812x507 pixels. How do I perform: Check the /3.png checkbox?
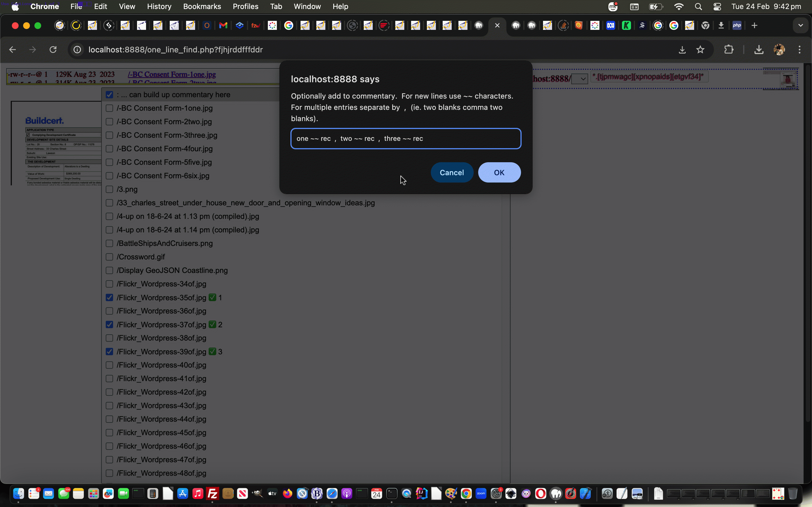tap(109, 189)
